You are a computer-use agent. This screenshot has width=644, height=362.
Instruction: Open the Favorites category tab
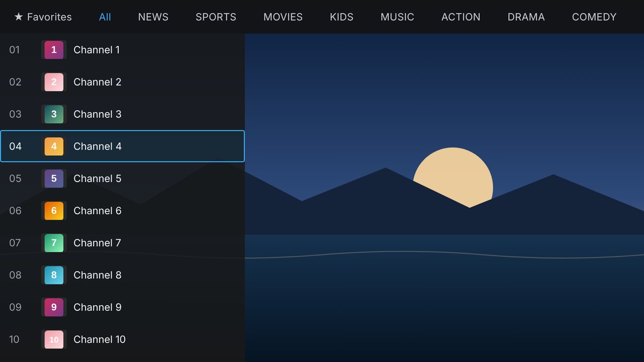pyautogui.click(x=43, y=17)
